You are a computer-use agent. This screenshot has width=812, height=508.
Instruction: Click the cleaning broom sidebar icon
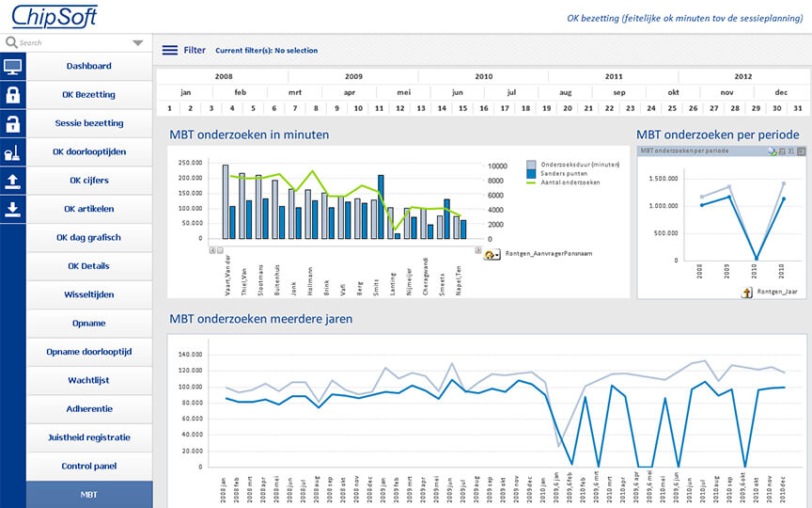[x=12, y=152]
